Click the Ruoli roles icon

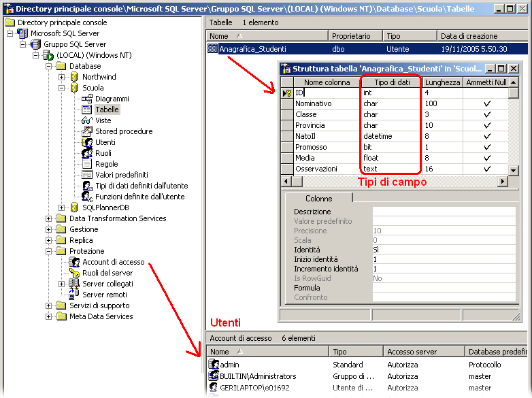(x=87, y=153)
